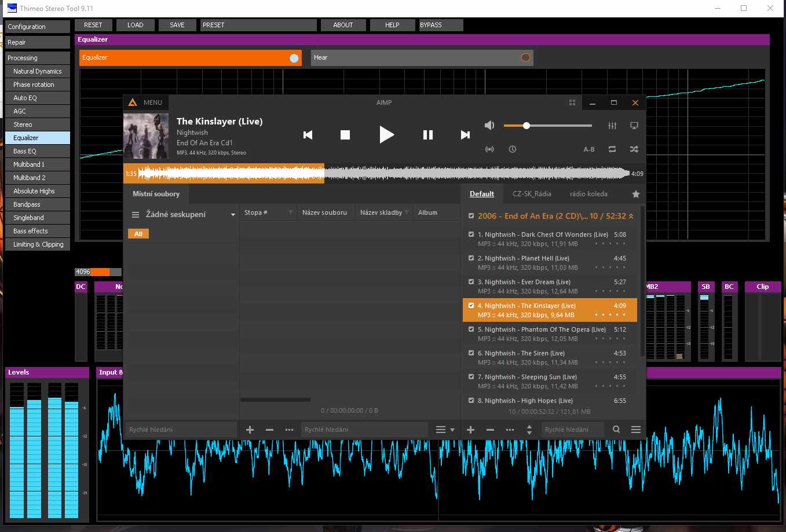Open the Název skladby column filter
Viewport: 786px width, 532px height.
click(407, 212)
